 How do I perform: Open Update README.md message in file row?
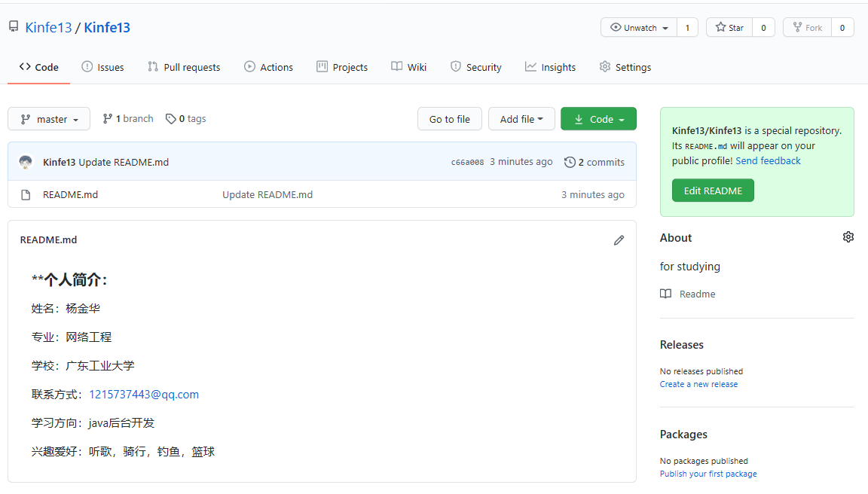pos(267,195)
